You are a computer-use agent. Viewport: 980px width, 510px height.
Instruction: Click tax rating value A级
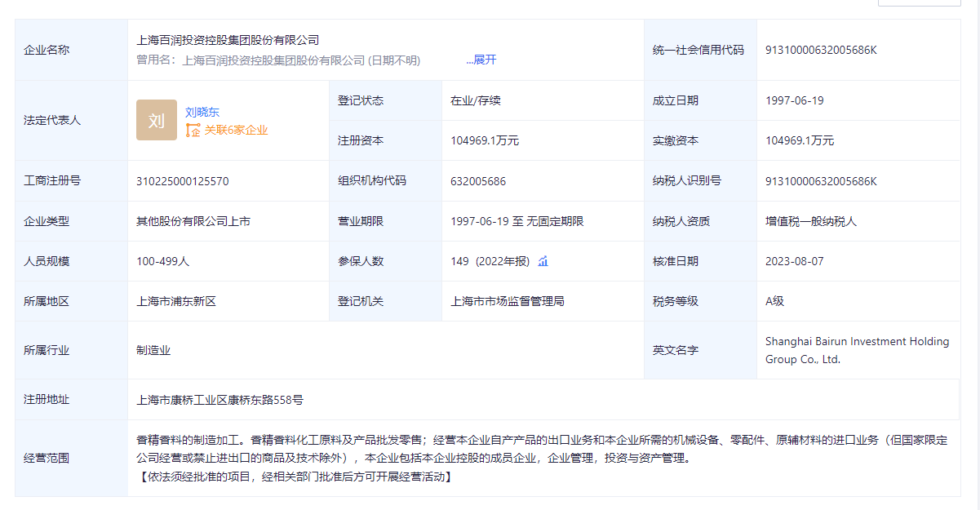tap(775, 301)
